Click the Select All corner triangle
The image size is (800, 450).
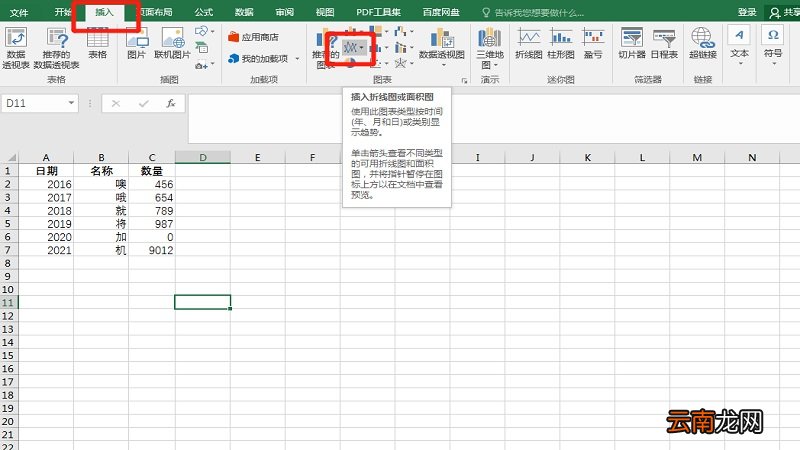tap(10, 158)
